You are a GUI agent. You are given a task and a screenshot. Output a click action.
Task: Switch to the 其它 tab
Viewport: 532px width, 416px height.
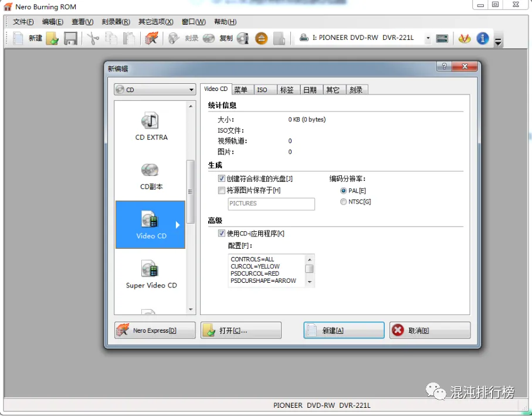point(334,90)
